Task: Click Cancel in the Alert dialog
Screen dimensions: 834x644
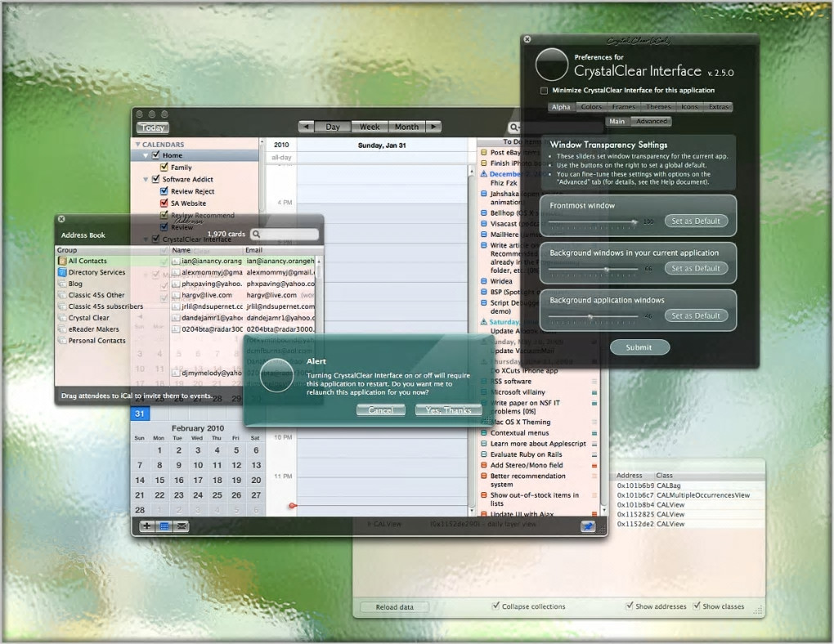Action: coord(381,410)
